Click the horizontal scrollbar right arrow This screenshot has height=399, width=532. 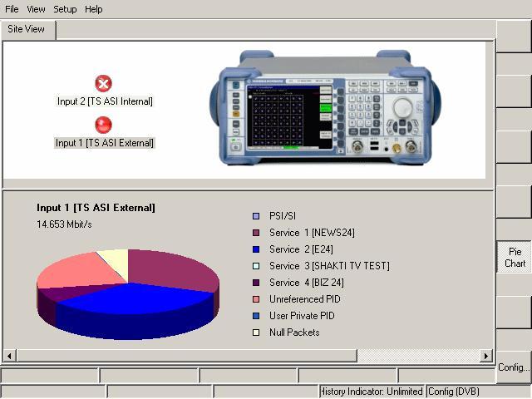tap(487, 356)
